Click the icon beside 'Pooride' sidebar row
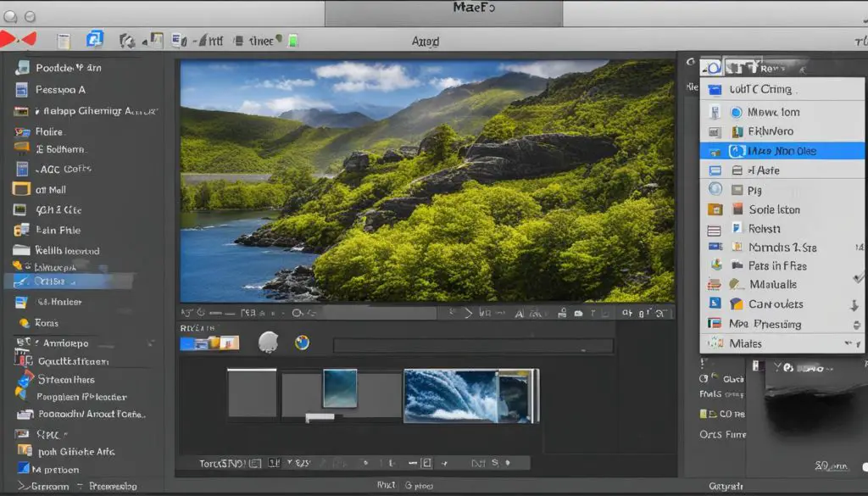Image resolution: width=868 pixels, height=496 pixels. [x=22, y=68]
